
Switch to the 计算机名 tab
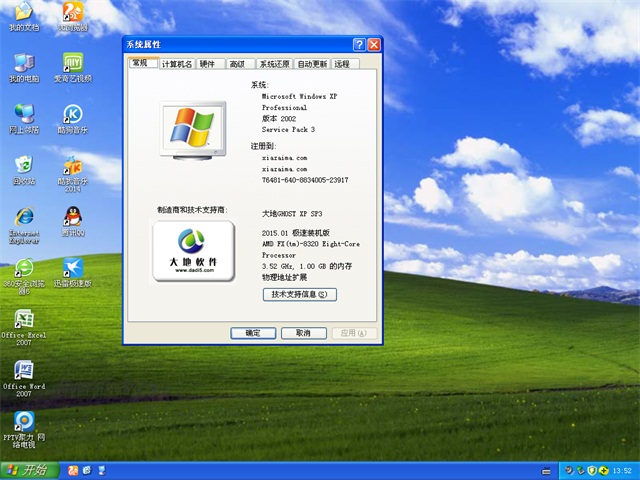(176, 63)
